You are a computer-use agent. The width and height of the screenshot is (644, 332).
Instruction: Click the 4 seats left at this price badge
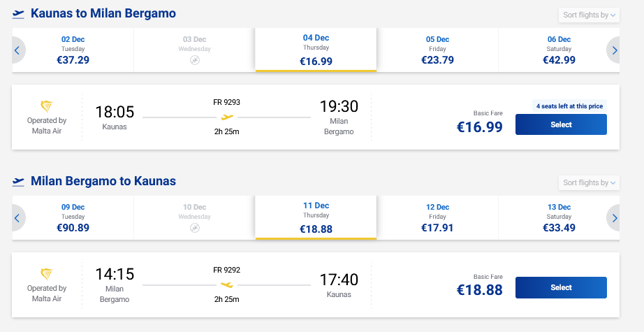[x=568, y=106]
